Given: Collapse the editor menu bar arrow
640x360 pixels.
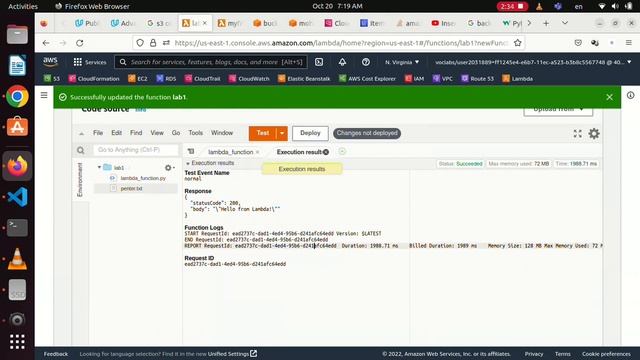Looking at the screenshot, I should (81, 133).
